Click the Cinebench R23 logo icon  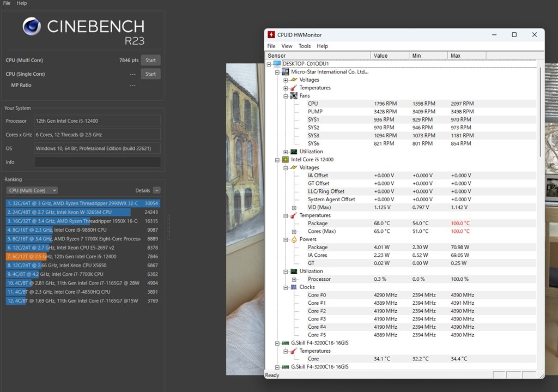tap(32, 26)
